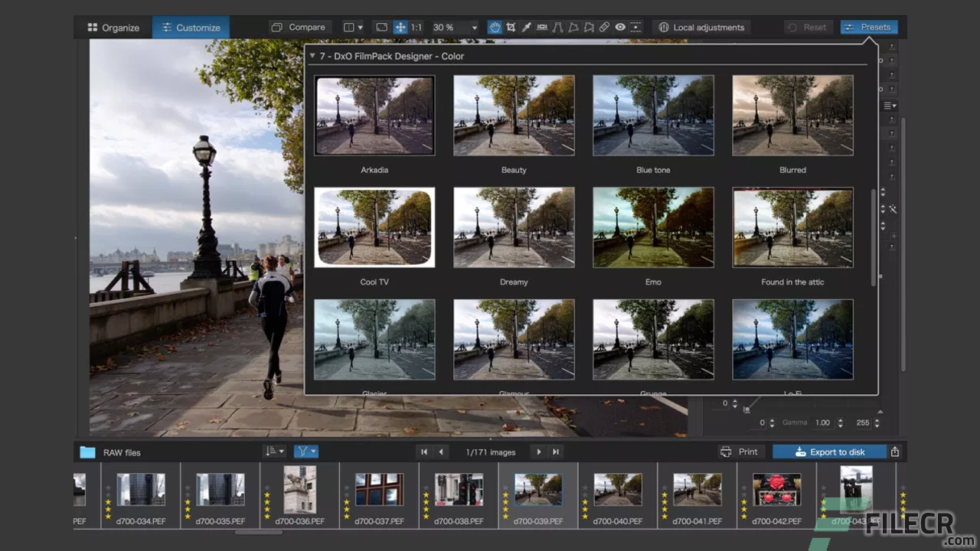Apply the Cool TV preset
This screenshot has width=980, height=551.
374,227
